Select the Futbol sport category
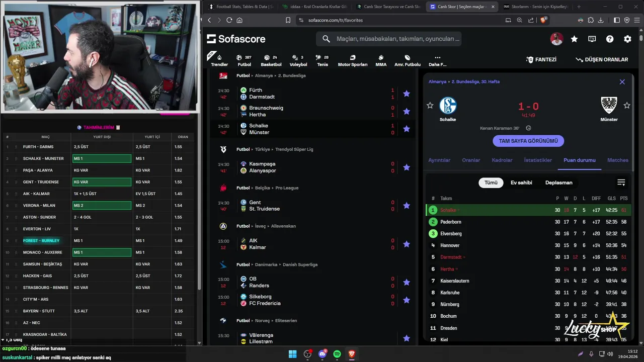644x362 pixels. pyautogui.click(x=244, y=60)
